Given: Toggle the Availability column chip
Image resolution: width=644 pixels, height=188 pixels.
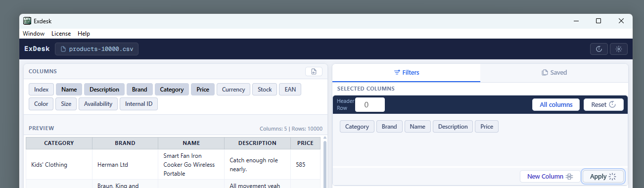Looking at the screenshot, I should click(x=98, y=104).
